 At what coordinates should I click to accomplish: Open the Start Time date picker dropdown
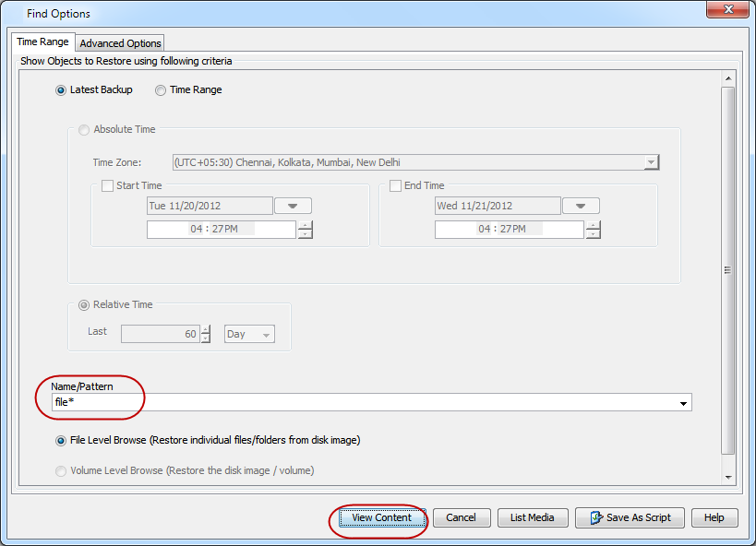pyautogui.click(x=293, y=207)
